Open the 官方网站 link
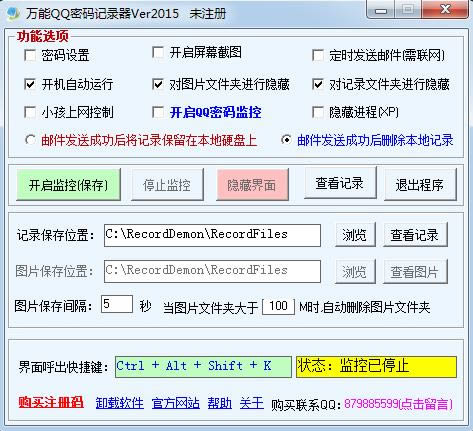473x431 pixels. [x=176, y=403]
